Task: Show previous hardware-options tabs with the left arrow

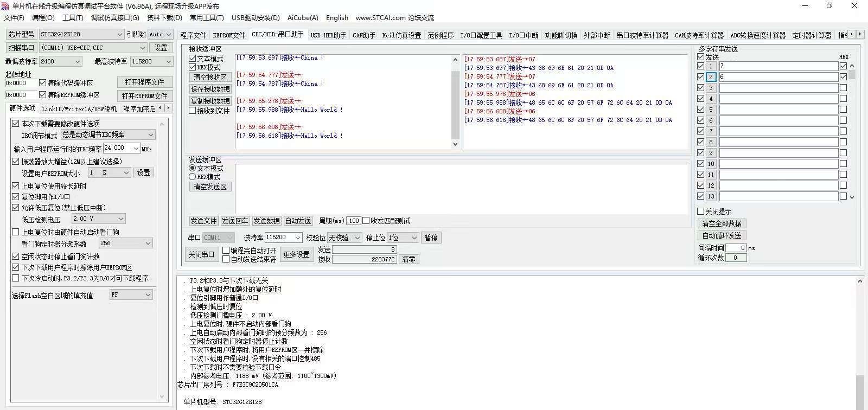Action: coord(161,108)
